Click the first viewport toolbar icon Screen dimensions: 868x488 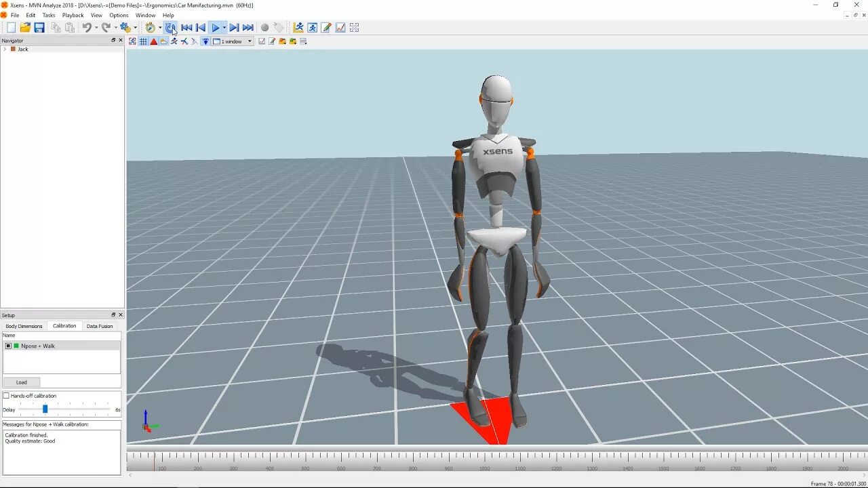coord(133,41)
